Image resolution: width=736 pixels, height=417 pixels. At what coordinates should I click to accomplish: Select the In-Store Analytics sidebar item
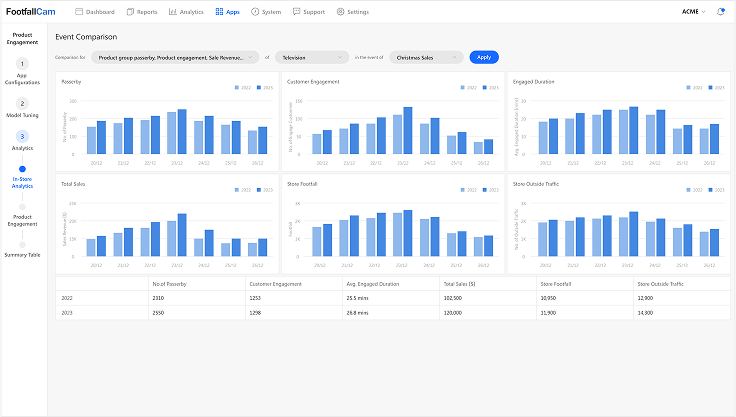coord(22,183)
